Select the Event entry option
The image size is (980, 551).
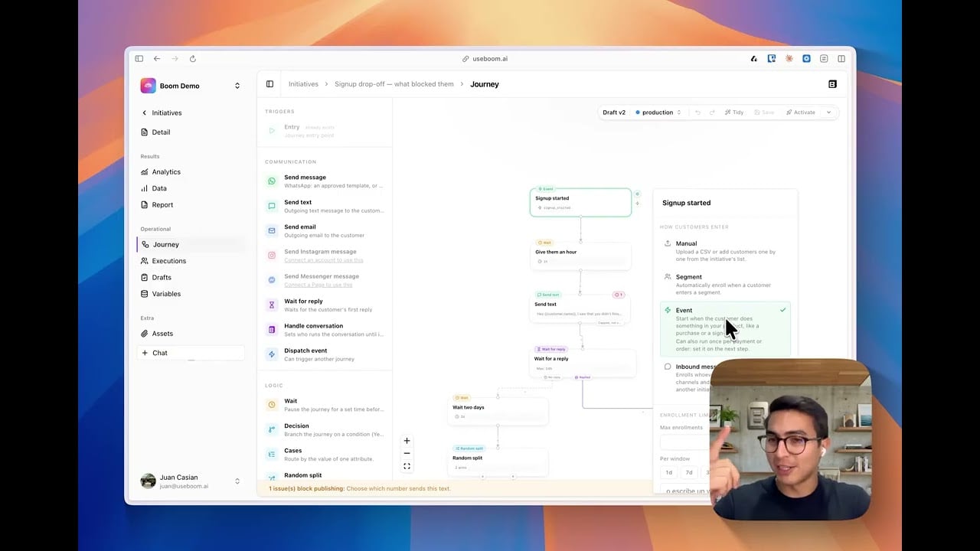point(725,329)
